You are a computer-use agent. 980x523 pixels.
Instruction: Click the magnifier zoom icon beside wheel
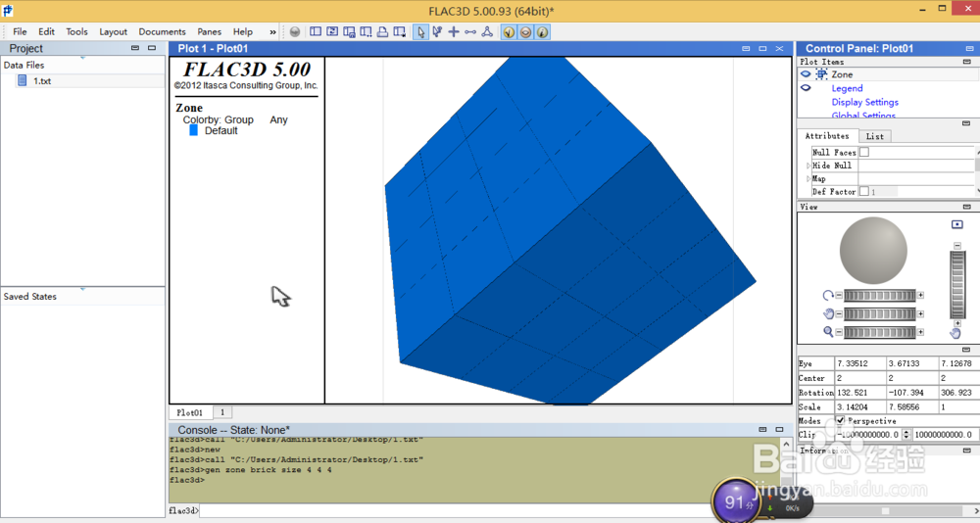point(828,332)
